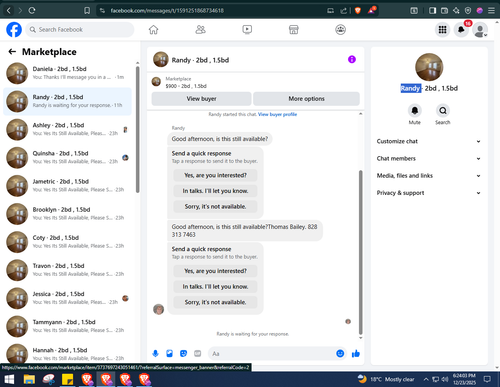Open the View buyer profile link
This screenshot has height=387, width=500.
tap(277, 114)
